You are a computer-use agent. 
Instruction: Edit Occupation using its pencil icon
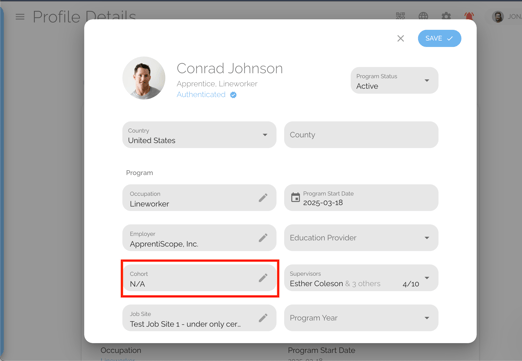point(263,198)
